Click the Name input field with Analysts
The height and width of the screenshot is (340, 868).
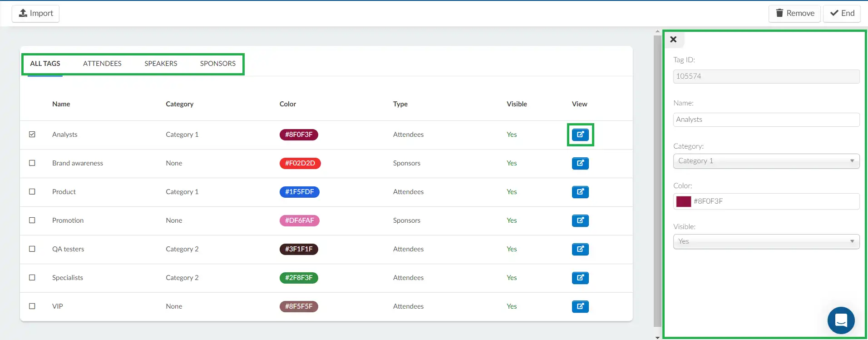tap(766, 120)
